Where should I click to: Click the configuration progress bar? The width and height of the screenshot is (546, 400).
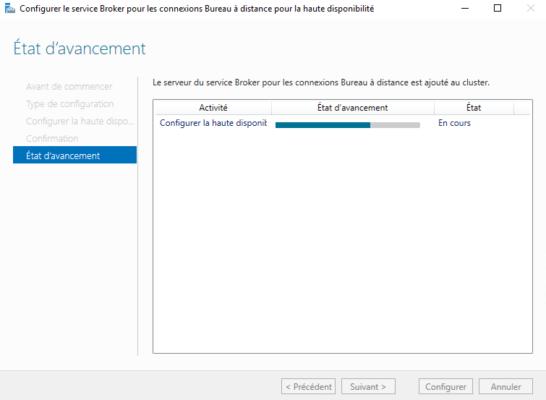(348, 125)
